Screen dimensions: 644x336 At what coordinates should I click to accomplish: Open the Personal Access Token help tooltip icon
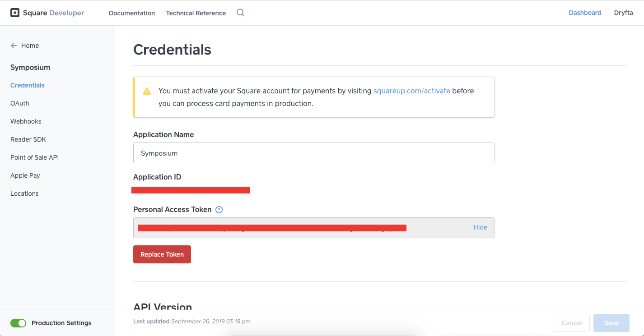pos(219,209)
